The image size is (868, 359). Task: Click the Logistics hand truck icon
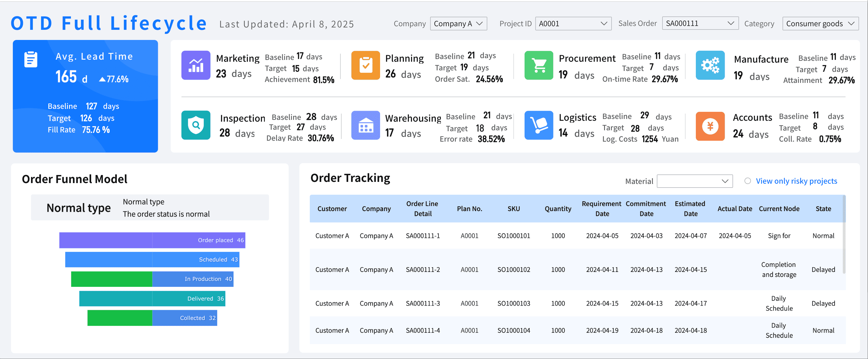(539, 126)
